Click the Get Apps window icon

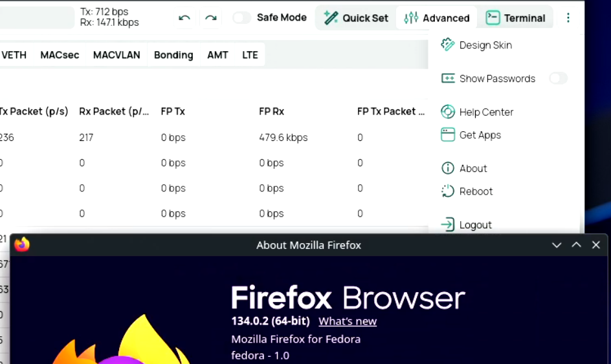pos(448,134)
